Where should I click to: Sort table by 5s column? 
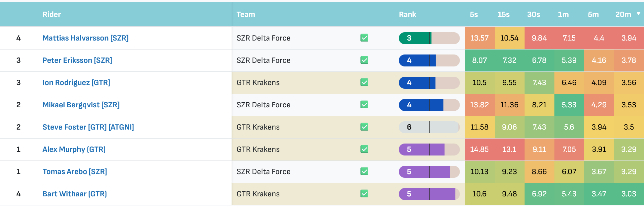pos(474,15)
